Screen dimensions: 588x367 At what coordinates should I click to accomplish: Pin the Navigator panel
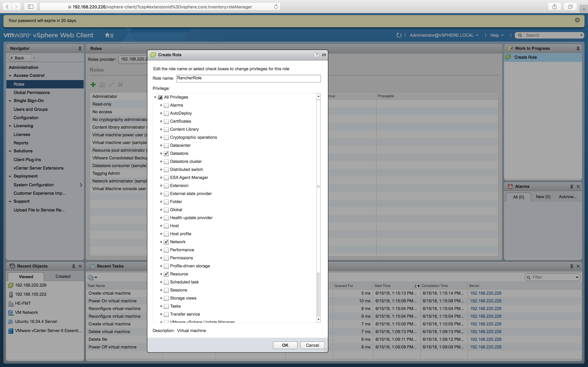[80, 49]
